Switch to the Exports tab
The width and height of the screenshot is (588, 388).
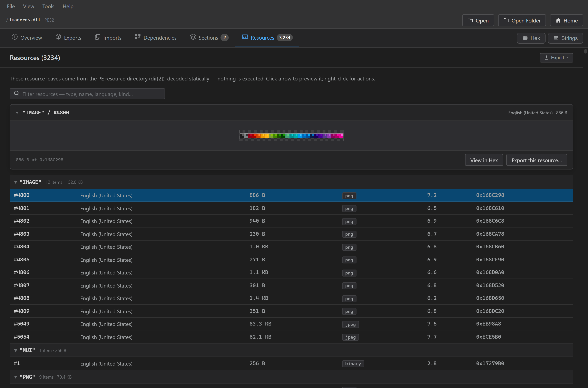coord(69,38)
